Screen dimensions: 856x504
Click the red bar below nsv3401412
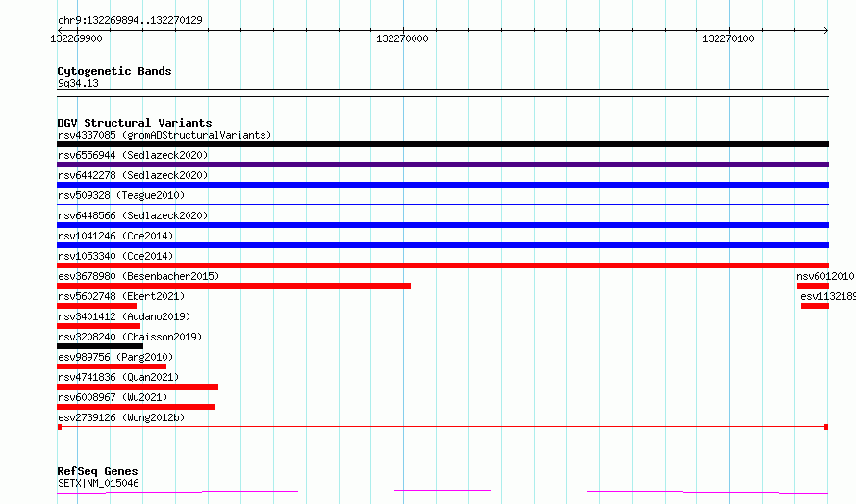(98, 326)
